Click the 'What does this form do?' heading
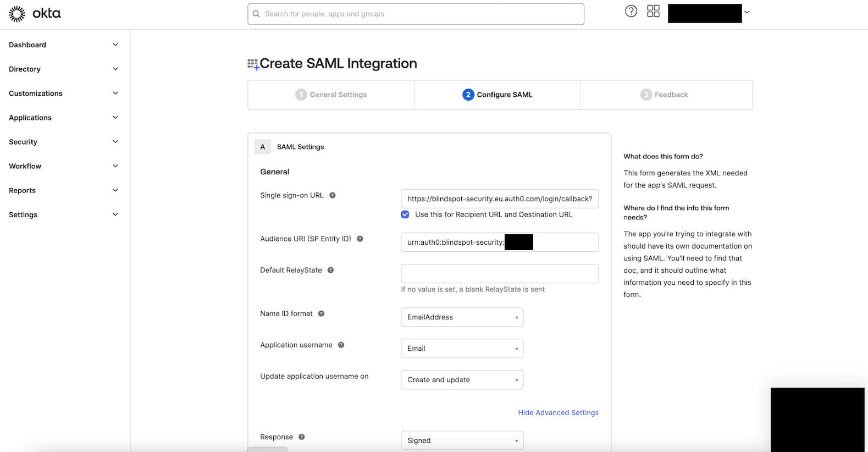This screenshot has width=868, height=452. (x=663, y=156)
